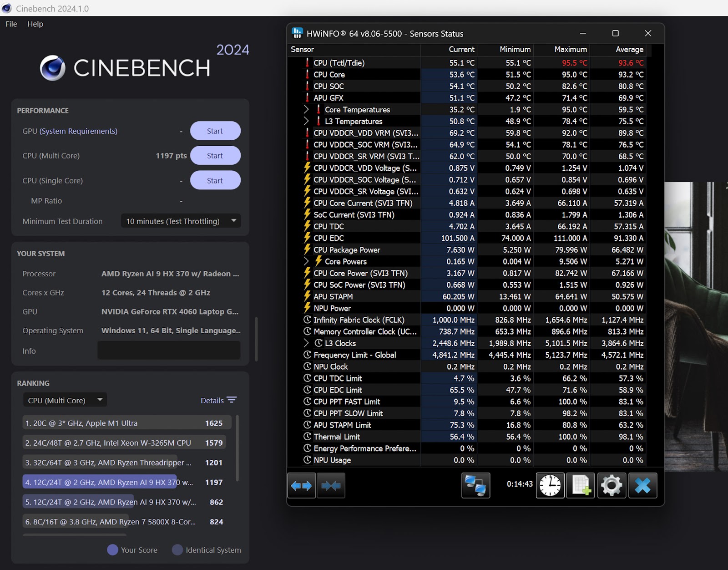
Task: Click the Details filter lines icon
Action: tap(232, 400)
